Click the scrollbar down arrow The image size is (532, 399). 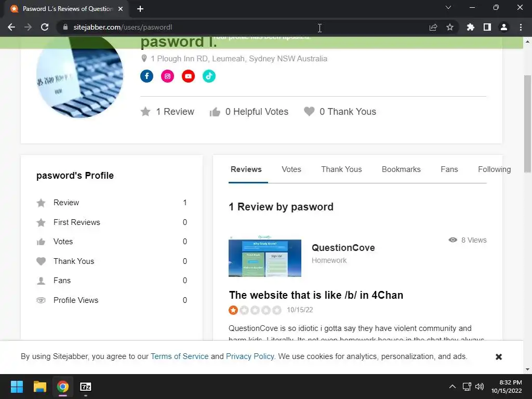pyautogui.click(x=527, y=369)
